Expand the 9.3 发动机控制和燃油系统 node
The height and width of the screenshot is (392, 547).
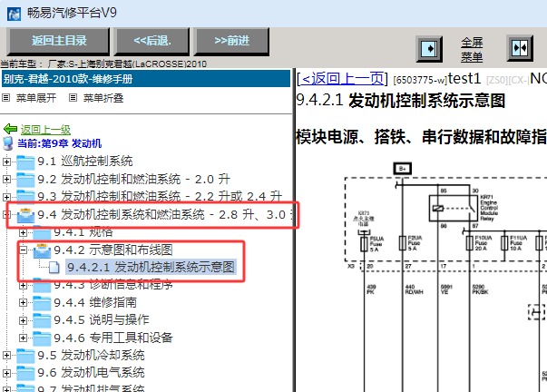point(6,197)
